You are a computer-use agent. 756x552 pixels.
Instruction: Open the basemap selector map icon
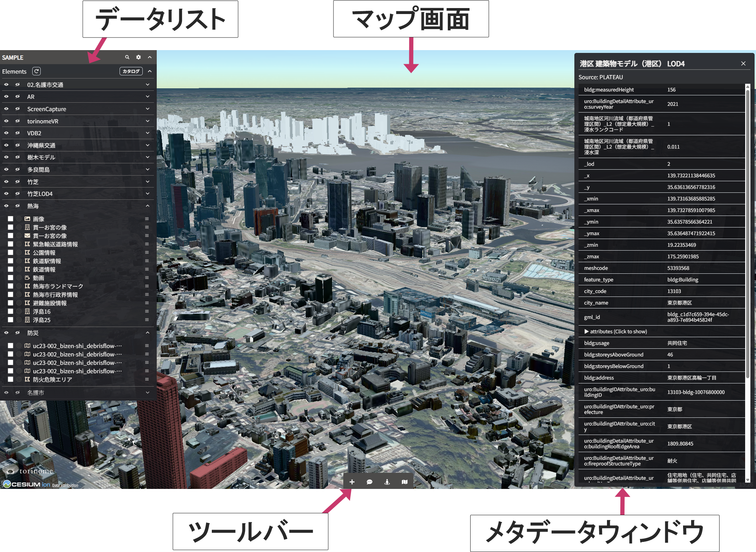click(404, 482)
